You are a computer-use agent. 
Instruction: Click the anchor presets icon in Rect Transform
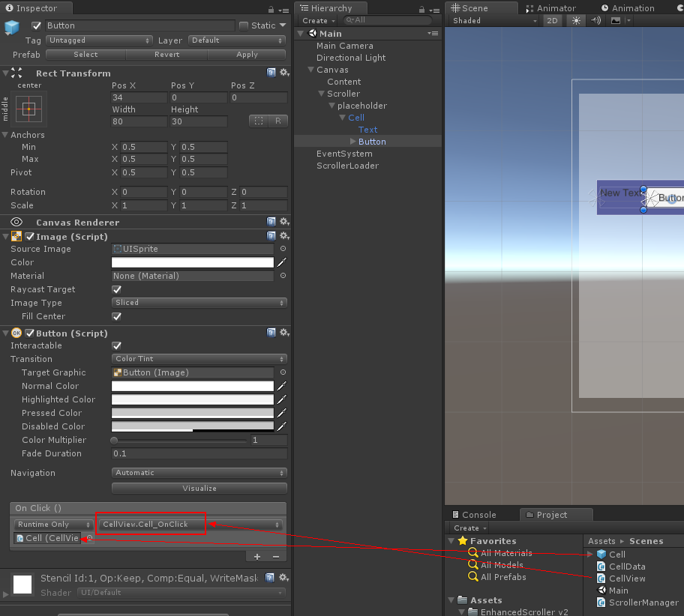27,109
